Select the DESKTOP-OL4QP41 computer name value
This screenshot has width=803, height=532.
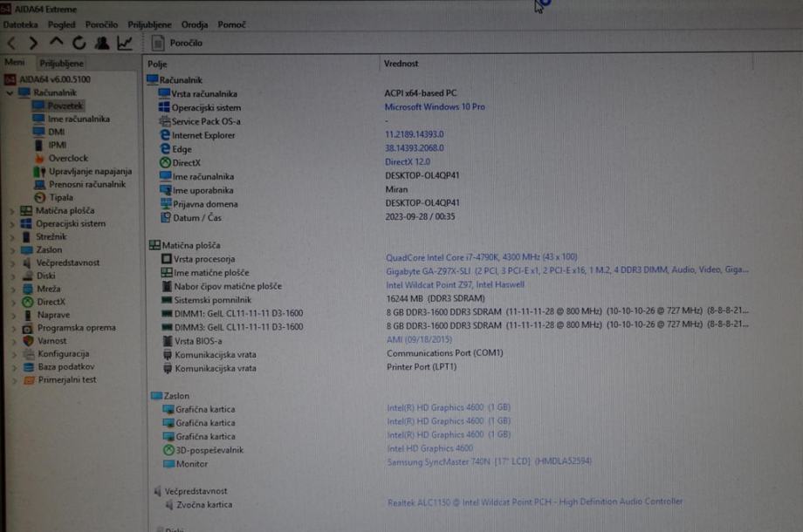422,175
